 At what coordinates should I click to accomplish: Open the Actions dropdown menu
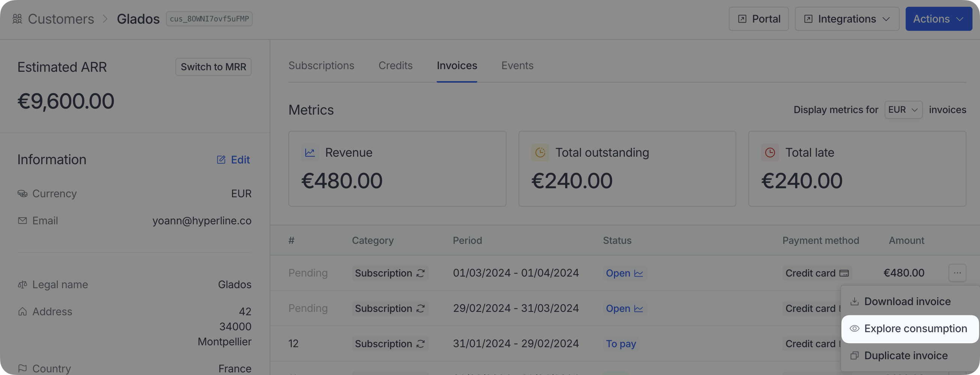point(939,19)
